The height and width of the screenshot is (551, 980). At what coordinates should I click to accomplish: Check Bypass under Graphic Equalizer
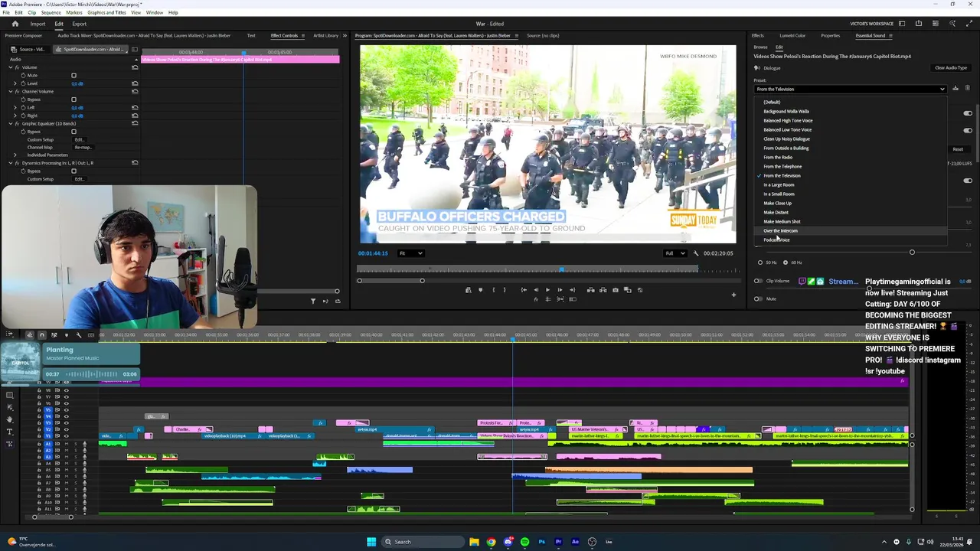(73, 132)
